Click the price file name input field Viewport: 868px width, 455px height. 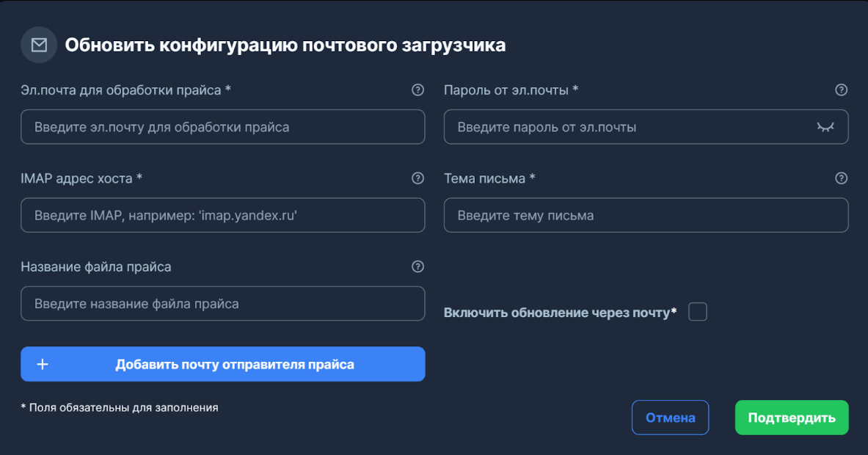[x=223, y=303]
